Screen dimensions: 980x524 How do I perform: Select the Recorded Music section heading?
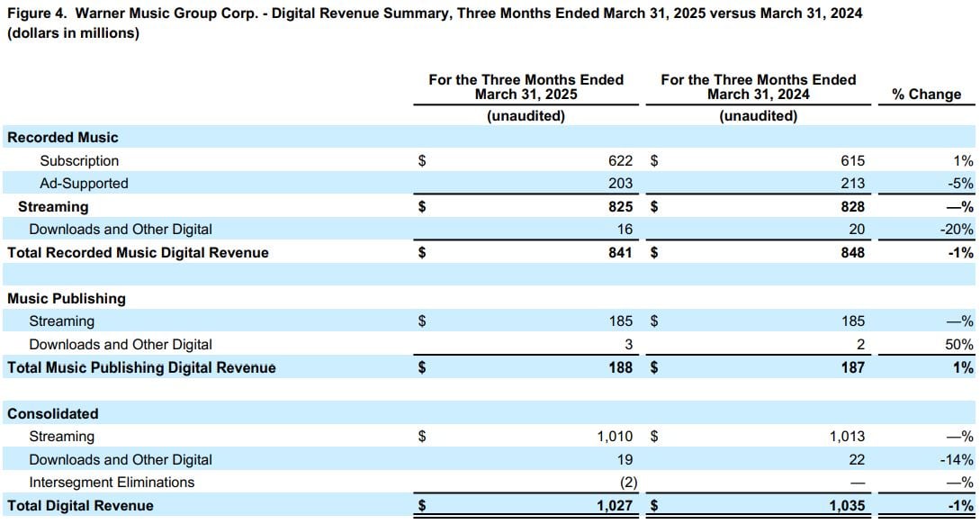63,138
